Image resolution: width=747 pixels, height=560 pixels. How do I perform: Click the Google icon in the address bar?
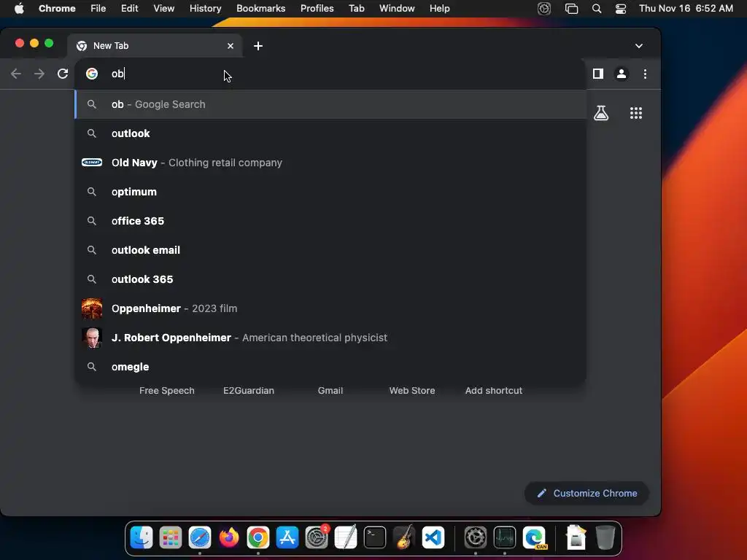click(92, 74)
